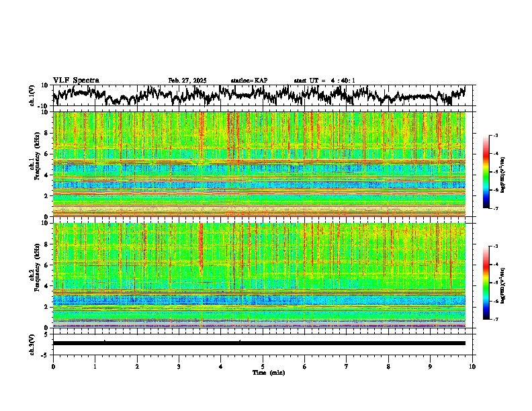Click the ch.2 color scale bar
The width and height of the screenshot is (532, 411).
point(486,283)
